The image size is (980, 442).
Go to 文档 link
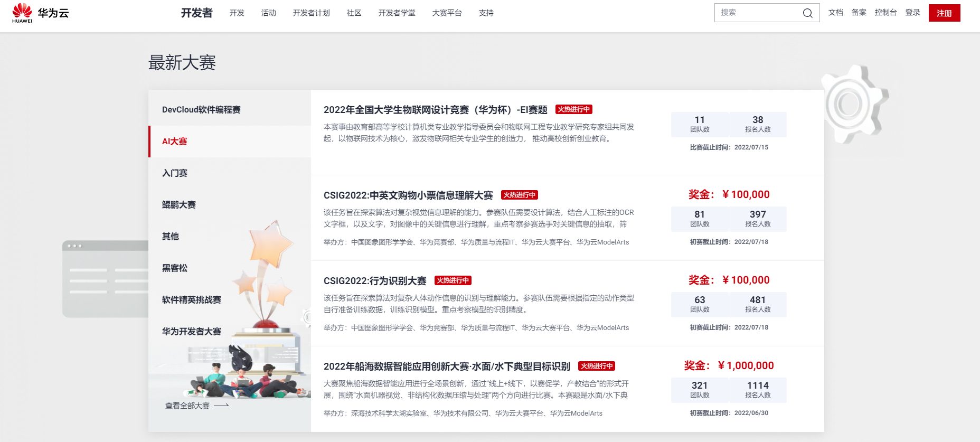pyautogui.click(x=836, y=12)
